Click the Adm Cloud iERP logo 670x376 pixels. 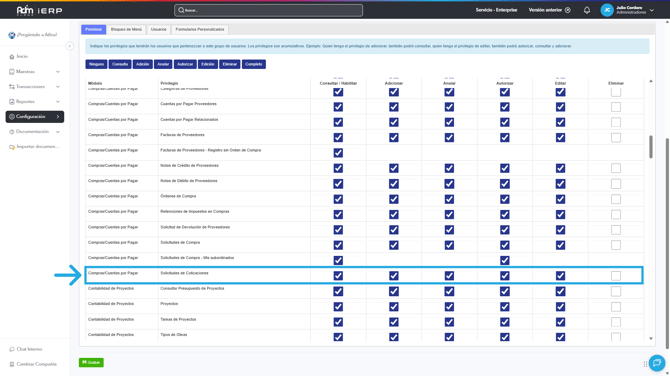[x=39, y=10]
